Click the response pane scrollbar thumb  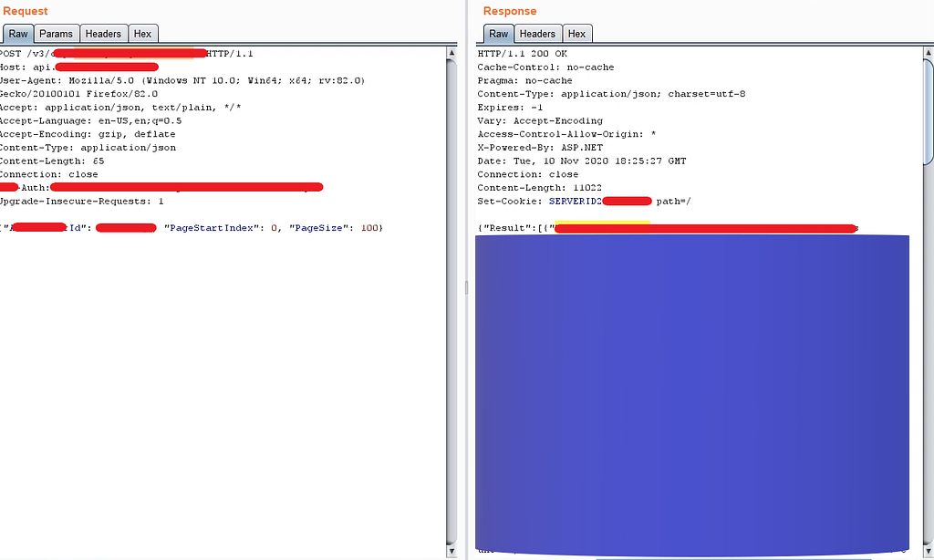pos(929,111)
